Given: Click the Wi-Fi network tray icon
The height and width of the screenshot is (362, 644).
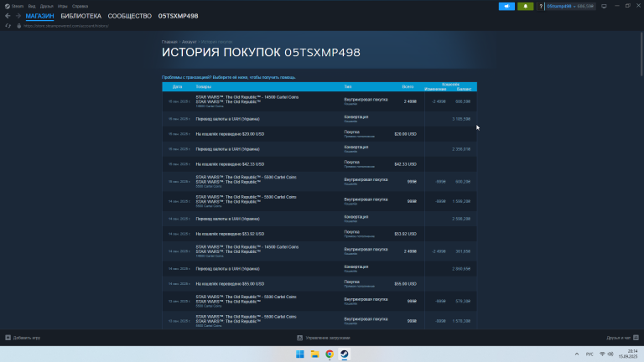Looking at the screenshot, I should tap(602, 354).
